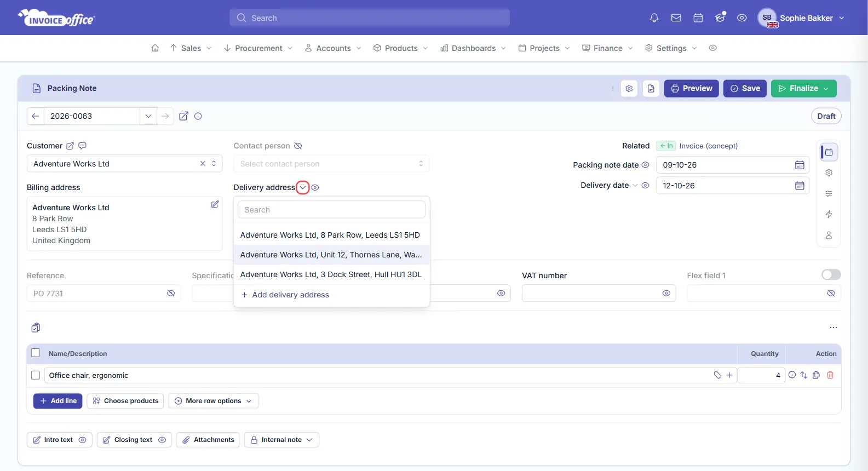Open the document template icon beside Preview
This screenshot has width=868, height=471.
651,89
